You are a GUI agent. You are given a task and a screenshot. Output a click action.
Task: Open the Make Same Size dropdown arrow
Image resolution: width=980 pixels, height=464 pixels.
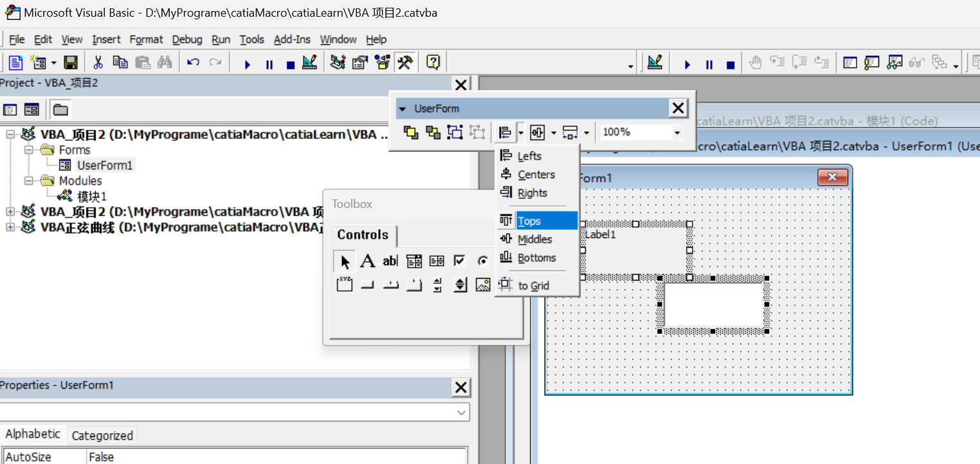coord(586,133)
